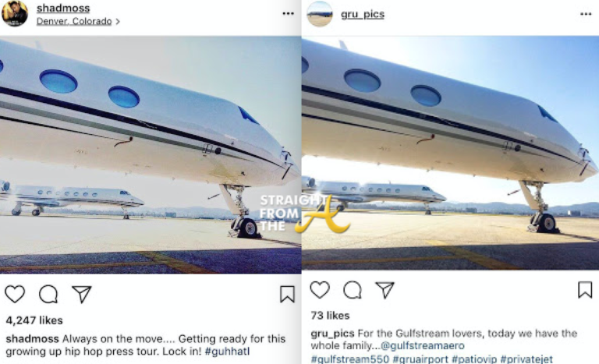The image size is (599, 364).
Task: Like the shadmoss post with heart icon
Action: click(15, 294)
